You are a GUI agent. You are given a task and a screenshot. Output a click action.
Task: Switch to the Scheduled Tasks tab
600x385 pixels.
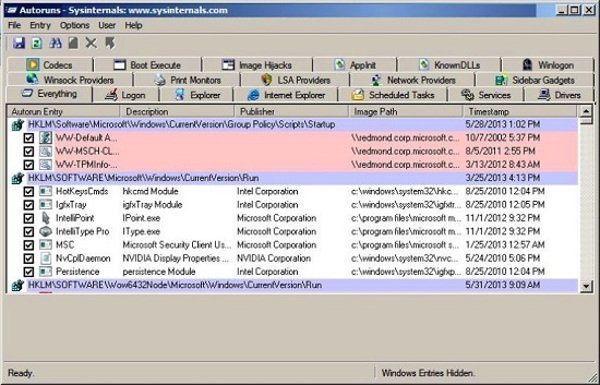393,95
